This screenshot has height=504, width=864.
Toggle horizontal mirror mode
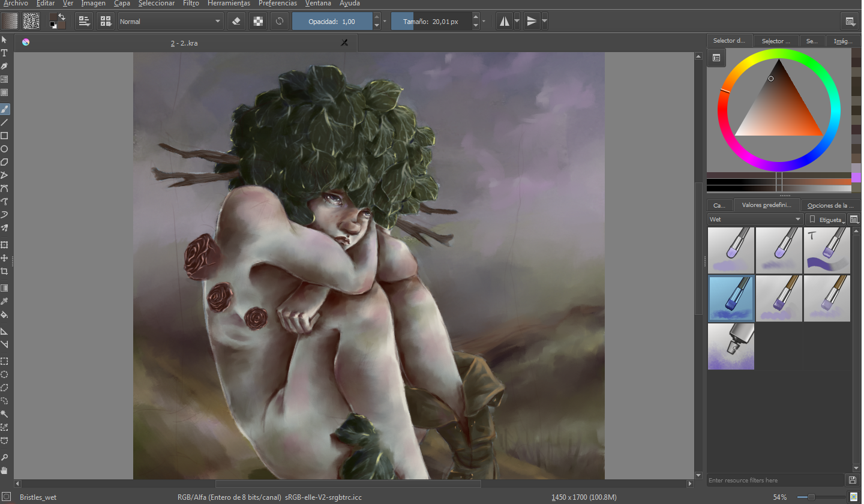point(505,22)
